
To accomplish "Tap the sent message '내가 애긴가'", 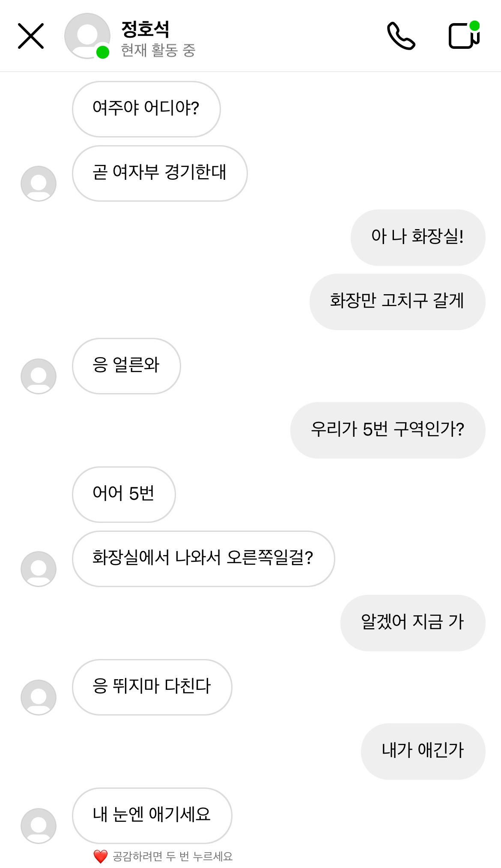I will click(x=423, y=751).
